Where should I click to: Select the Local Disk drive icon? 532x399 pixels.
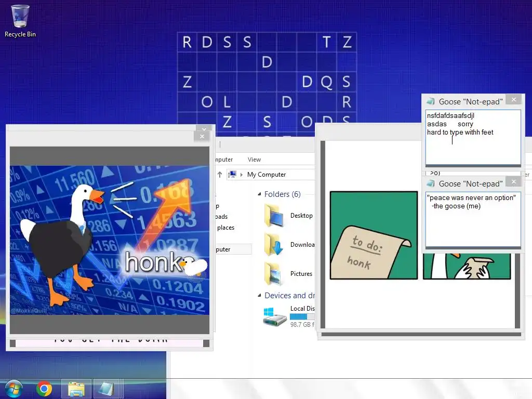(275, 316)
